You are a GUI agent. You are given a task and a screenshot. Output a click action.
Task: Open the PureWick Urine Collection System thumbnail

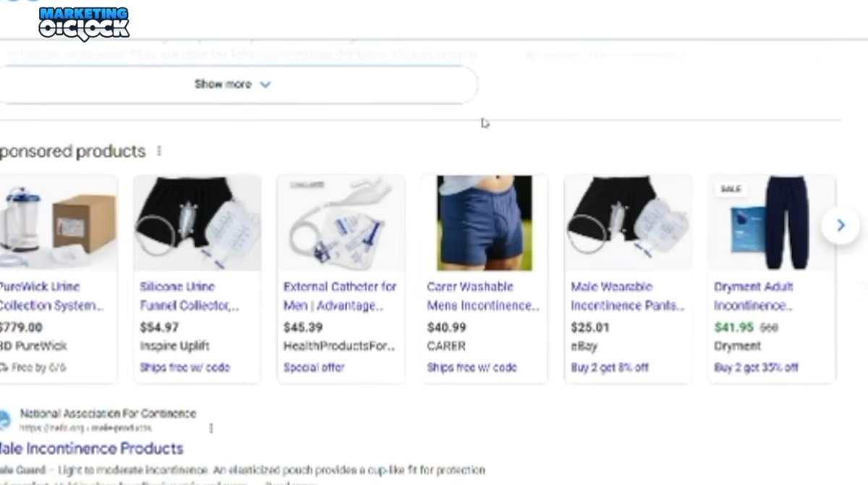coord(58,223)
